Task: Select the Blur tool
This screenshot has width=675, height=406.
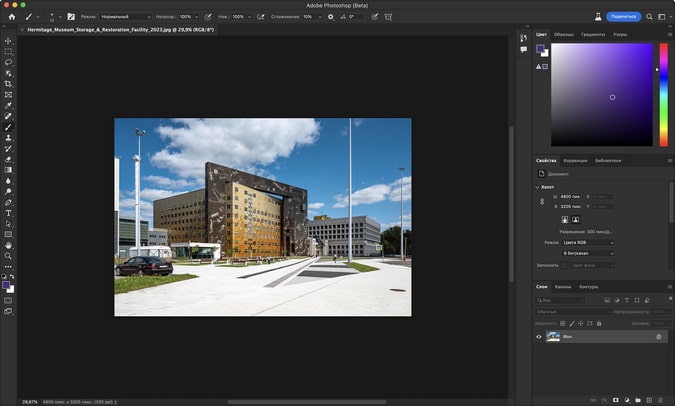Action: (8, 181)
